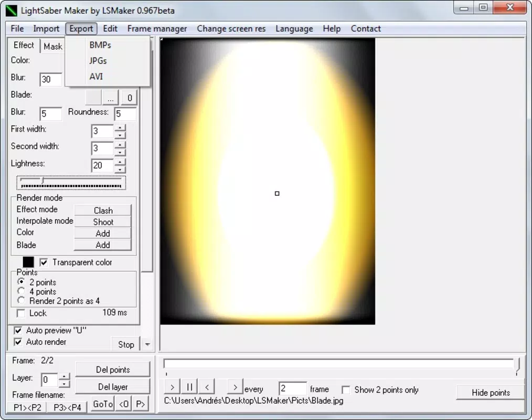Image resolution: width=532 pixels, height=420 pixels.
Task: Decrease First width with down arrow
Action: pyautogui.click(x=120, y=135)
